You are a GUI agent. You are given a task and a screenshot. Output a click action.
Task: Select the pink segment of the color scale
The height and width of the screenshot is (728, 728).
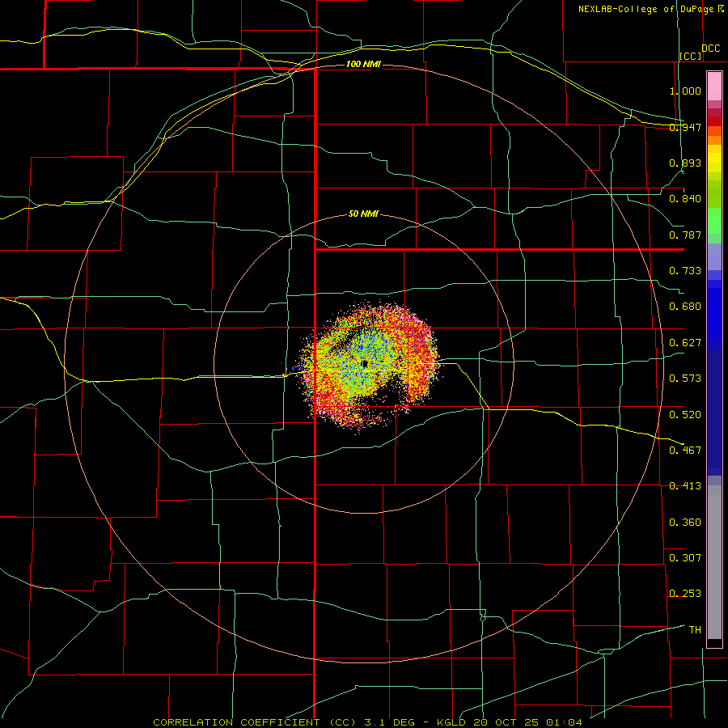[x=714, y=86]
